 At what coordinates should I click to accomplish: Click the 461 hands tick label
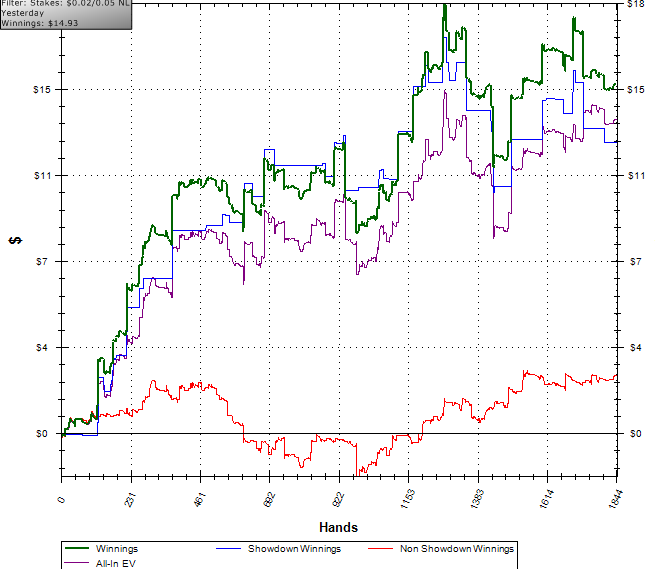200,500
